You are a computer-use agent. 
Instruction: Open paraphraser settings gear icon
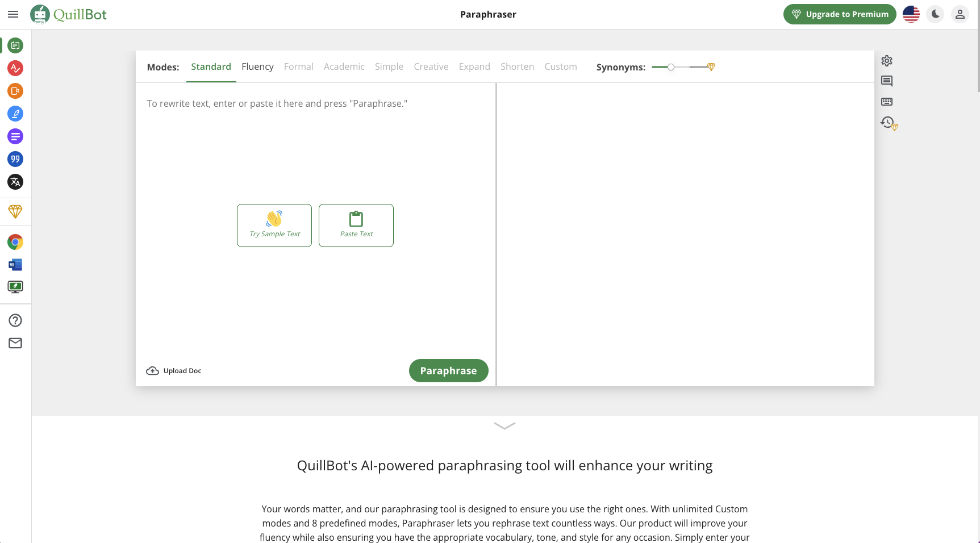(887, 61)
